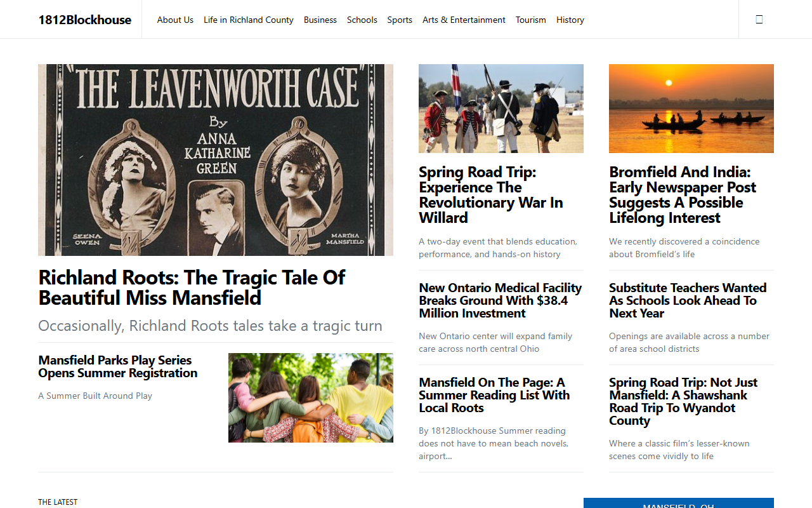Open Mansfield On The Page reading list article

[494, 395]
